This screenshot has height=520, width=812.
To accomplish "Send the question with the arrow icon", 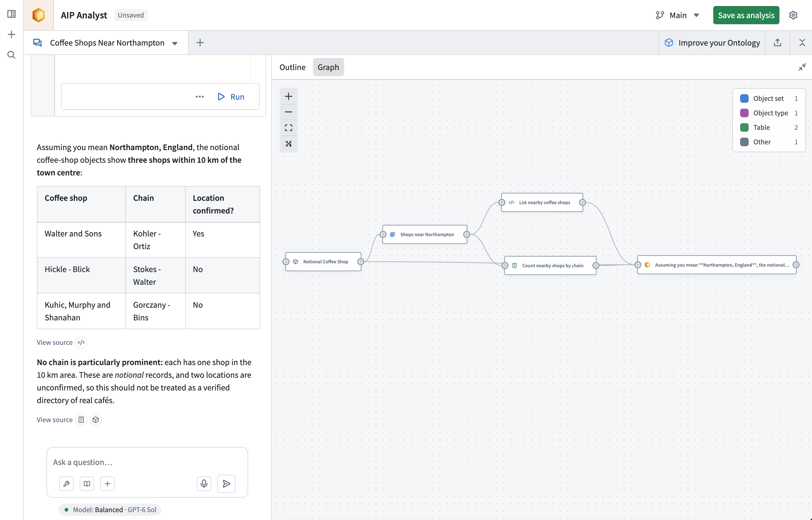I will coord(226,484).
